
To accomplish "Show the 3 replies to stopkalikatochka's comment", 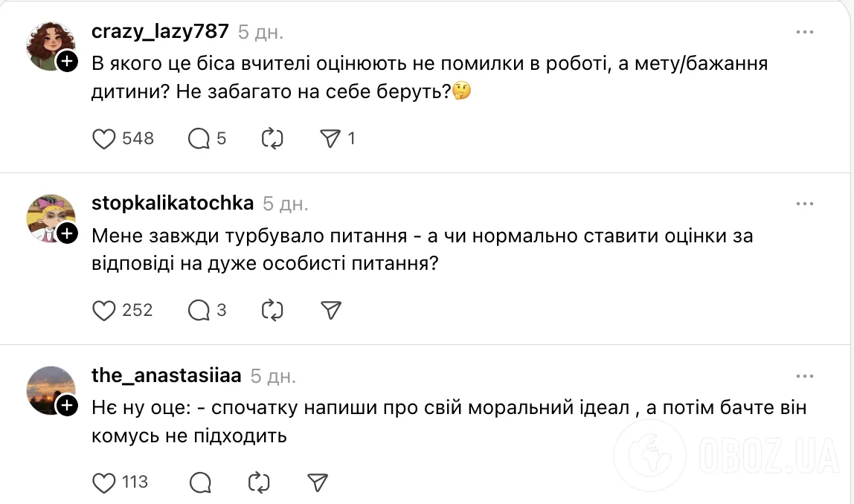I will tap(221, 311).
